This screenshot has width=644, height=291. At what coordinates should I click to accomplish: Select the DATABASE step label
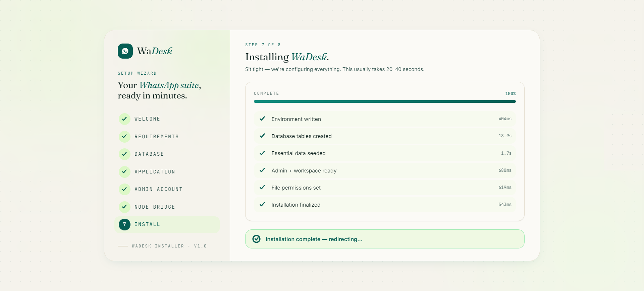point(149,154)
